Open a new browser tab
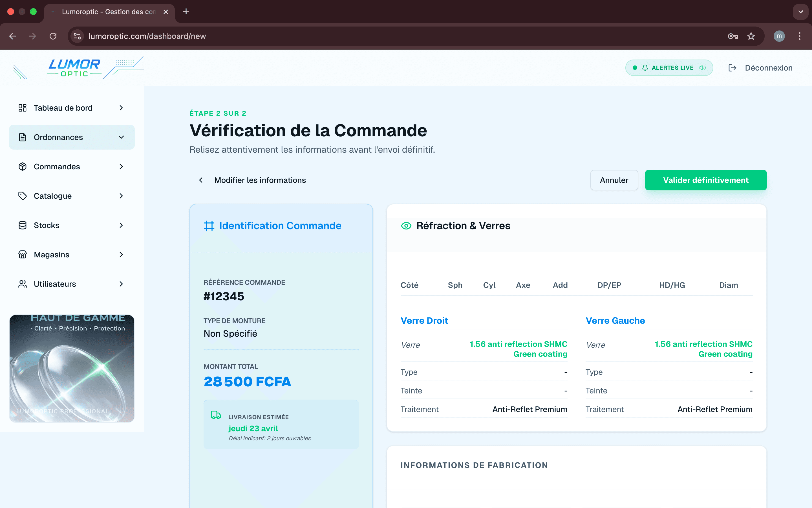812x508 pixels. click(x=186, y=12)
